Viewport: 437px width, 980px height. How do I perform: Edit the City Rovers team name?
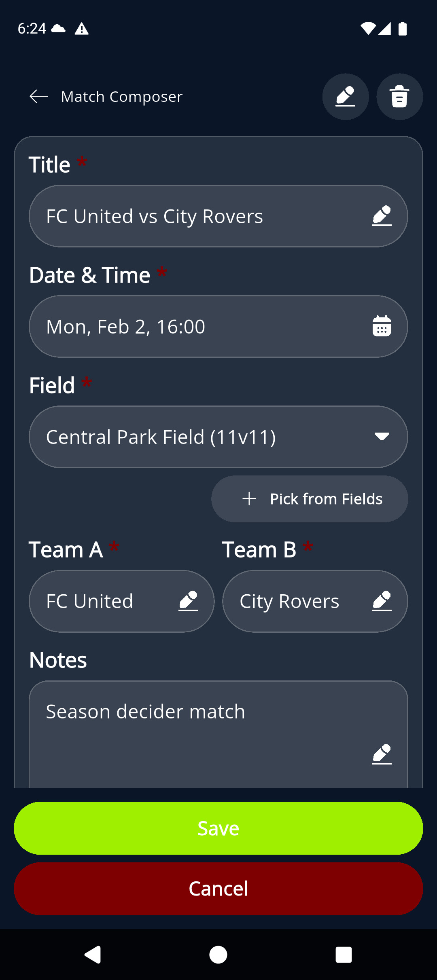pos(289,601)
